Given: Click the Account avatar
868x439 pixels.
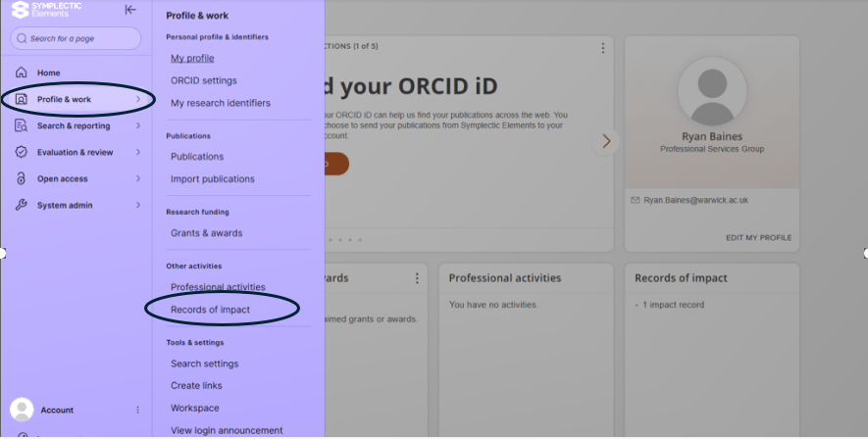Looking at the screenshot, I should click(x=22, y=410).
